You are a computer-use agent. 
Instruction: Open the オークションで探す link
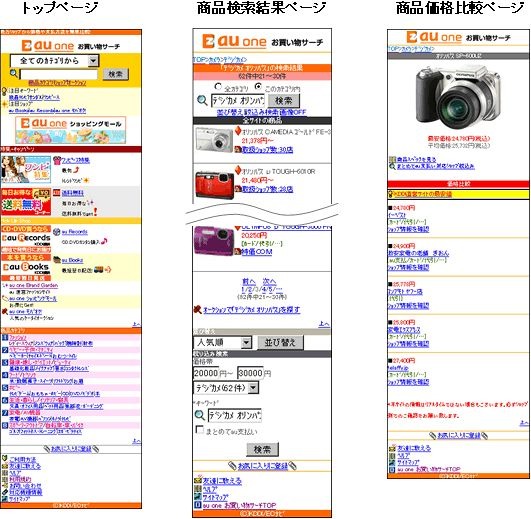tap(251, 309)
